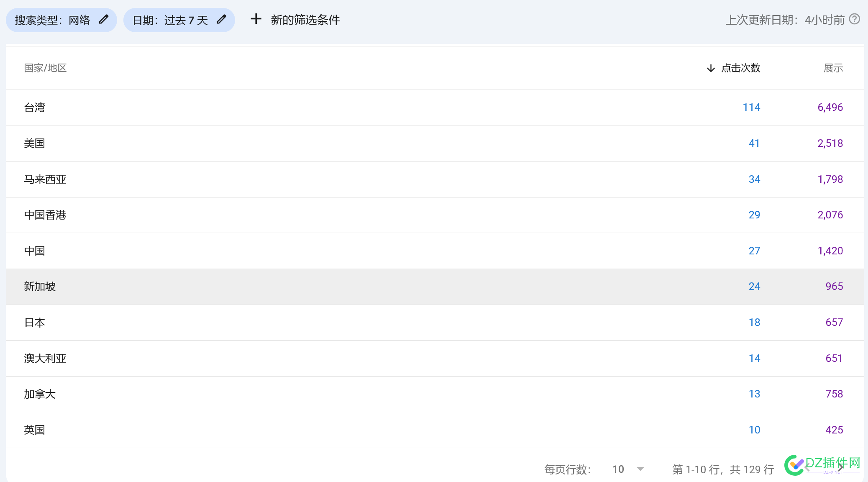Click clicks value 41 for 美国

pos(754,144)
